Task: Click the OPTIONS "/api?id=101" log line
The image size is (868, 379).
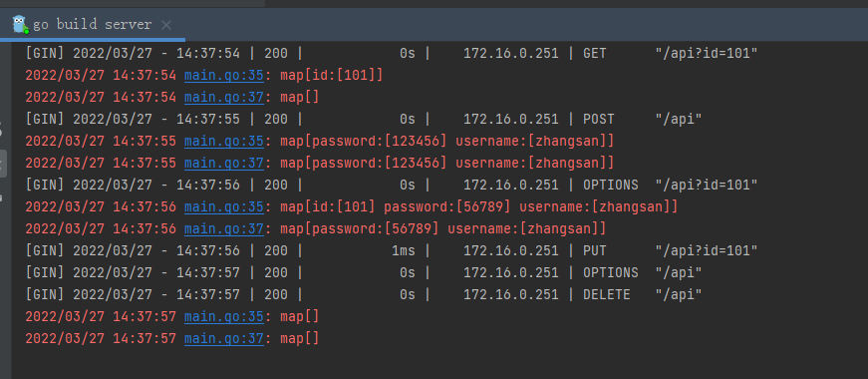Action: [x=392, y=185]
